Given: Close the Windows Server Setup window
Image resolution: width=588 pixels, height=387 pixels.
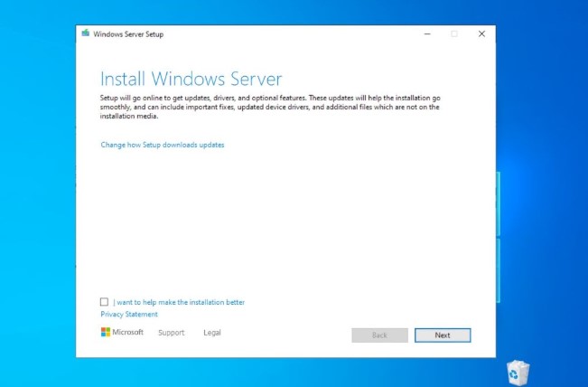Looking at the screenshot, I should [482, 33].
